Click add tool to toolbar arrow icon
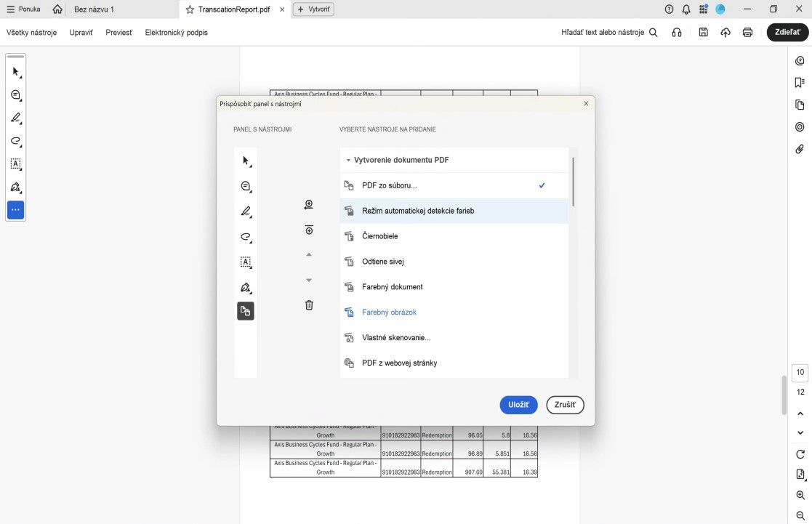The height and width of the screenshot is (524, 812). coord(309,204)
